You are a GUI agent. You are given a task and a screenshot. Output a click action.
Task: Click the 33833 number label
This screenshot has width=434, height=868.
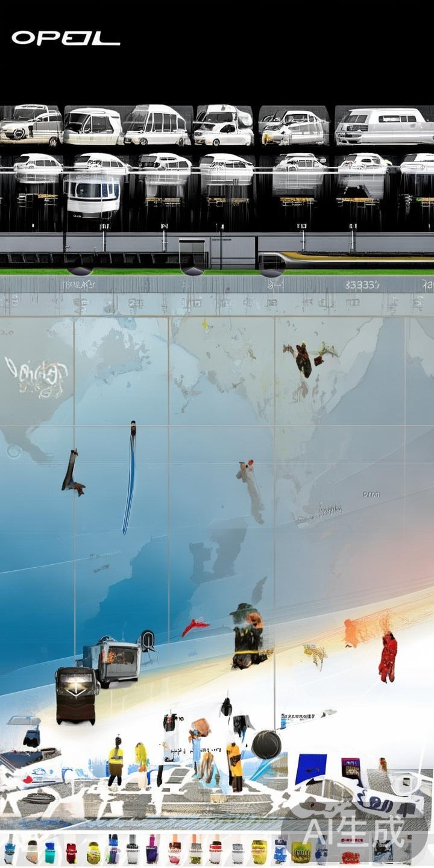[x=362, y=285]
